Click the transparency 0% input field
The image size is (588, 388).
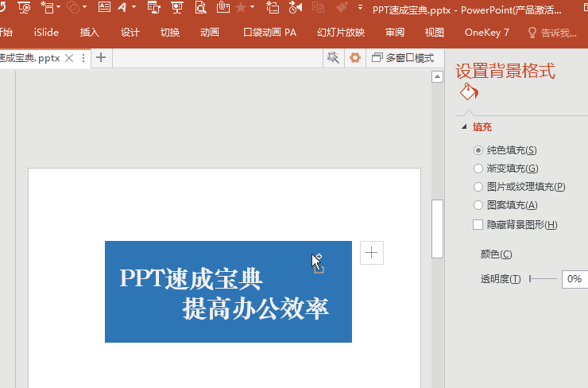[574, 279]
